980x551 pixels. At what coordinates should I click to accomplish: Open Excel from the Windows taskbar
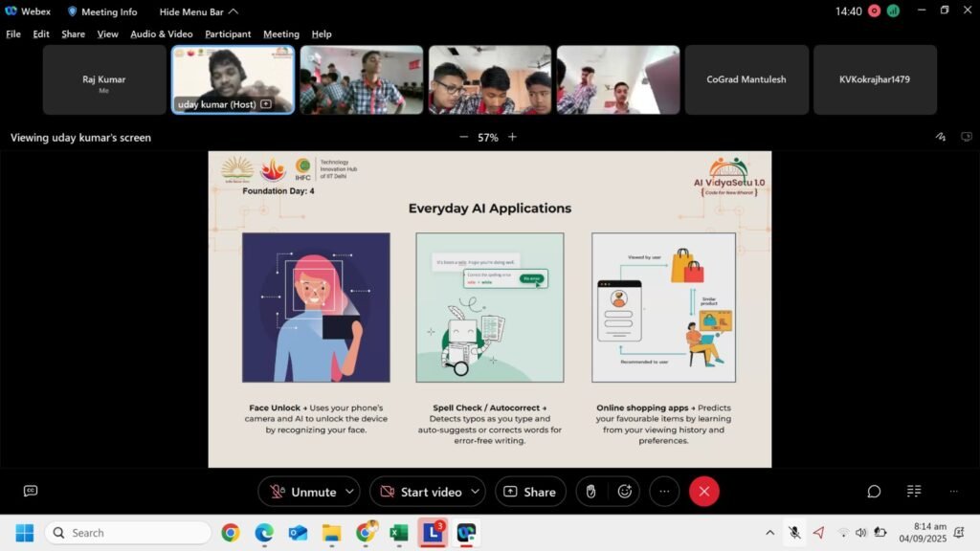coord(399,533)
